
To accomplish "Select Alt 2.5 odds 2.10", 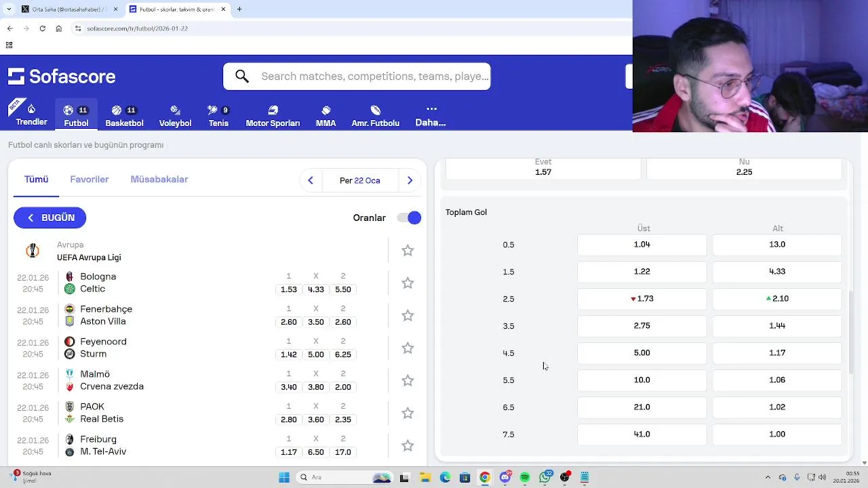I will point(777,299).
